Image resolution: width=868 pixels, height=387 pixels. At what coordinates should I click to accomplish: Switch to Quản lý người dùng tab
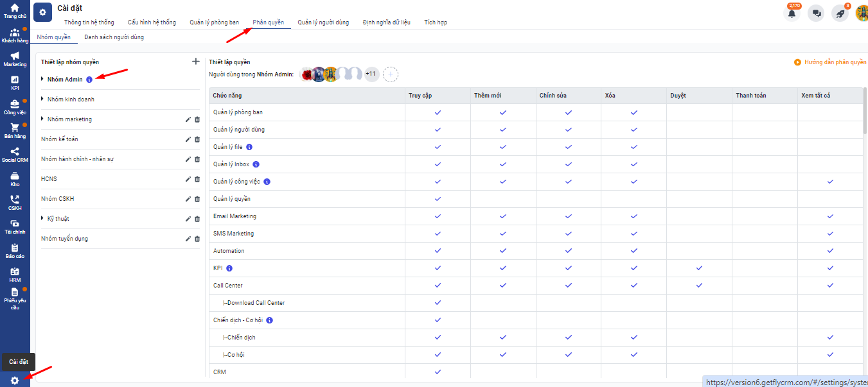[323, 22]
